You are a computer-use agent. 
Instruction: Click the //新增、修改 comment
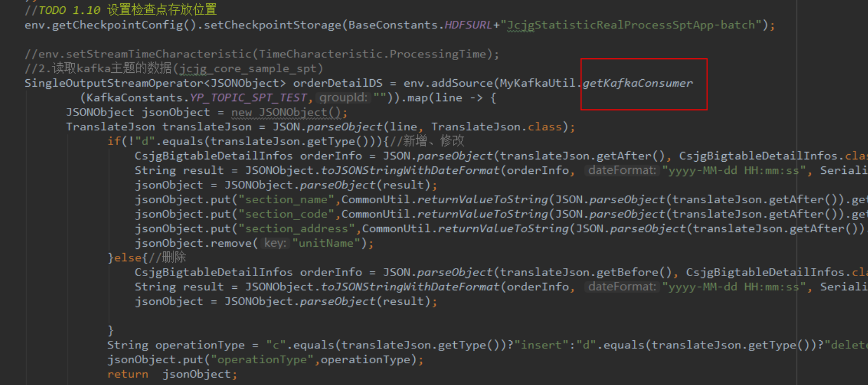tap(427, 141)
